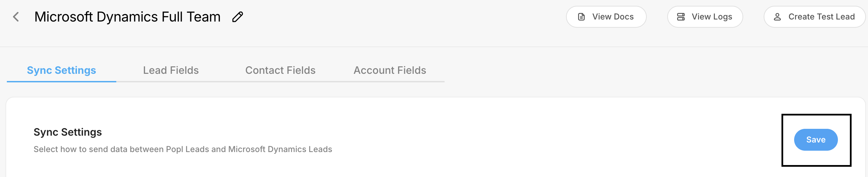
Task: Click the person icon beside Create Test Lead
Action: [x=777, y=17]
